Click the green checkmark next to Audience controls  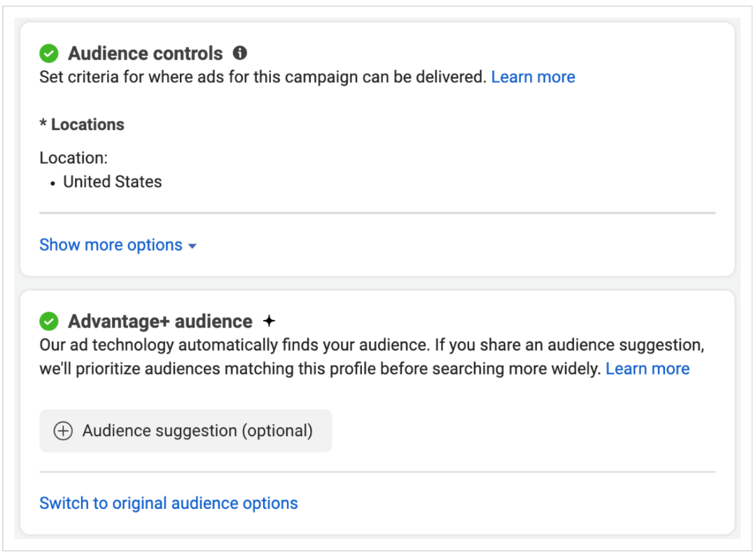pyautogui.click(x=49, y=53)
